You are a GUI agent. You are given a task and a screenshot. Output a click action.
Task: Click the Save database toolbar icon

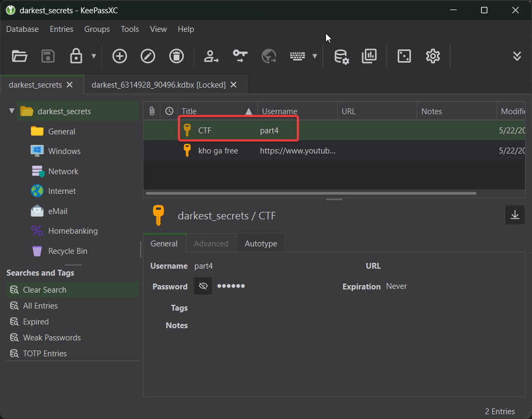(x=48, y=56)
